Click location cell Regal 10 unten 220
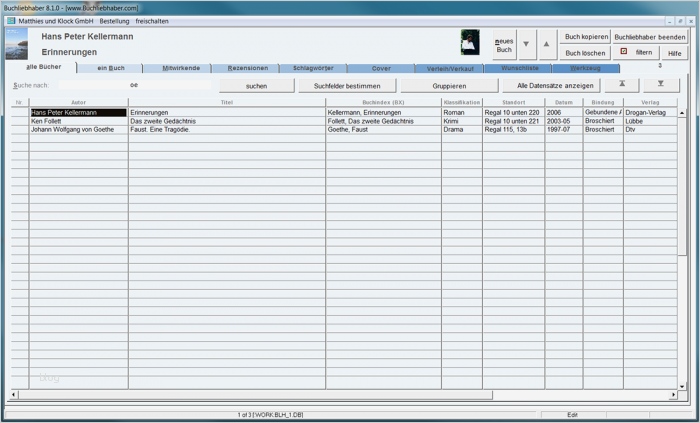 tap(513, 112)
